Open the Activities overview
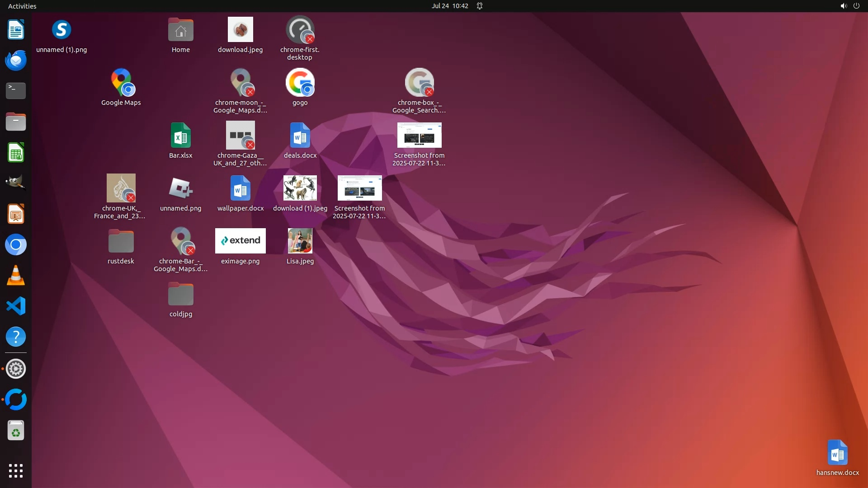Viewport: 868px width, 488px height. (22, 6)
